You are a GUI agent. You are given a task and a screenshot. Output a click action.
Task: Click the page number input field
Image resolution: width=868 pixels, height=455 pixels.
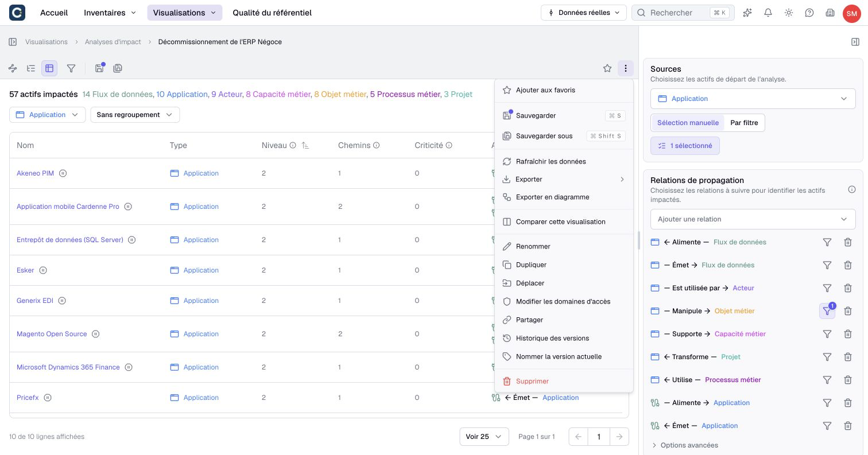599,437
